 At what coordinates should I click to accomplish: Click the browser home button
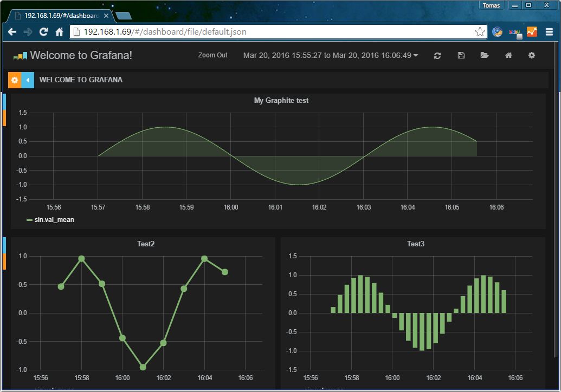coord(60,32)
